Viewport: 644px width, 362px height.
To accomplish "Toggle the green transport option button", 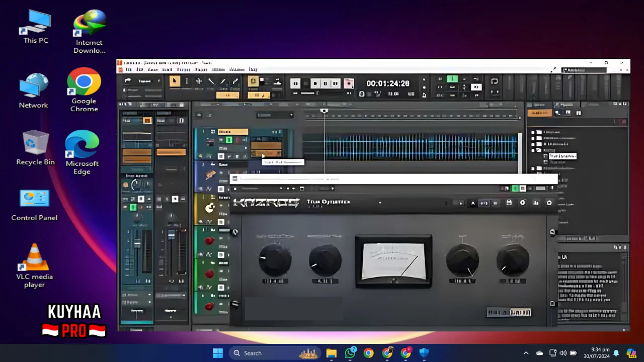I will point(452,79).
